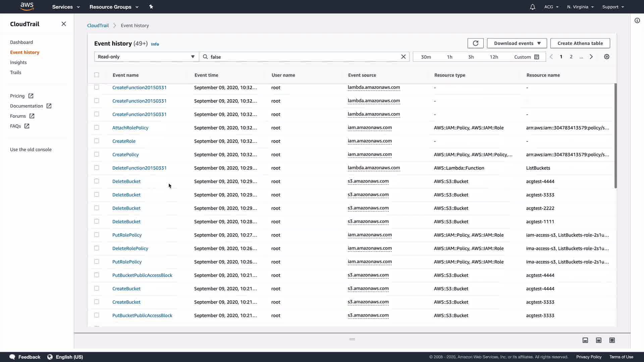Image resolution: width=644 pixels, height=362 pixels.
Task: Close the CloudTrail side navigation panel
Action: (64, 24)
